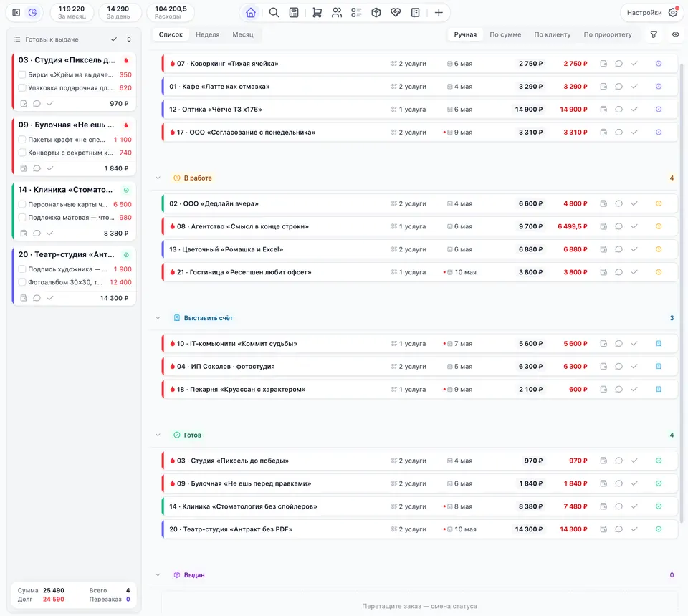Check the «Фотоальбом 30×30» item checkbox
This screenshot has height=616, width=688.
click(22, 282)
